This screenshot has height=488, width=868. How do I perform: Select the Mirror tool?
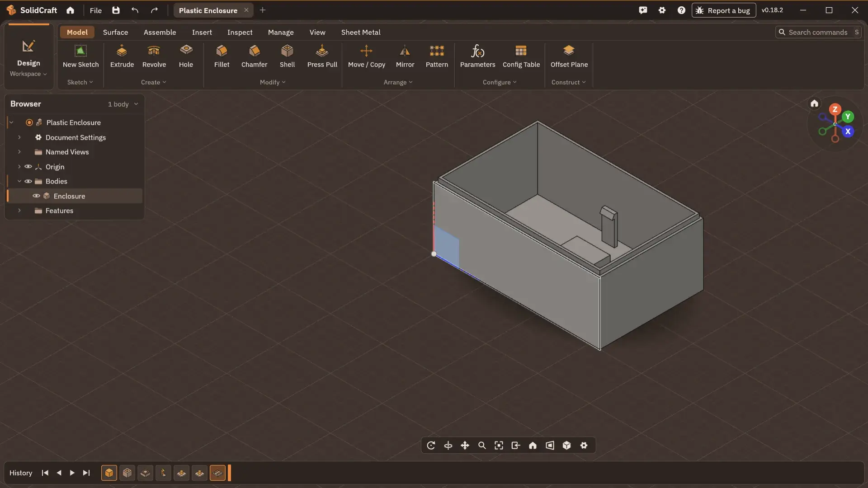(x=405, y=56)
